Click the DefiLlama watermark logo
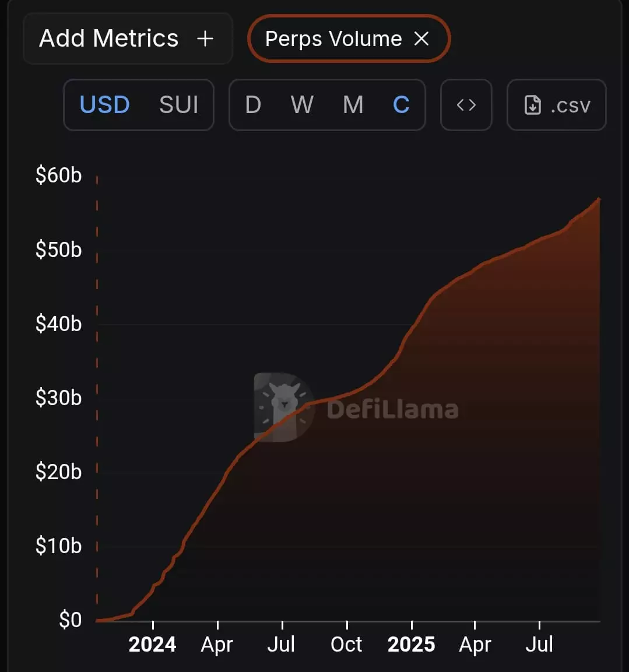 [x=284, y=407]
